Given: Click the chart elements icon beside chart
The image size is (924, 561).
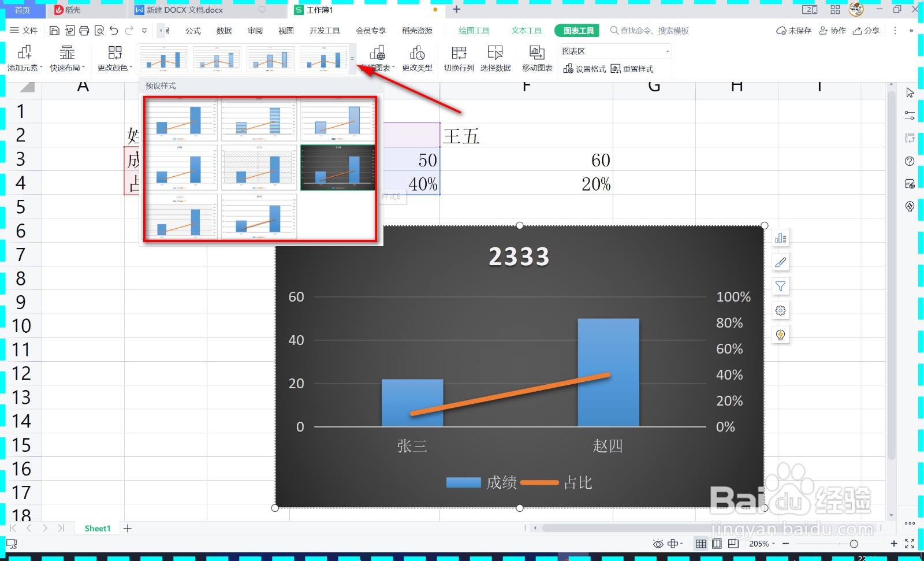Looking at the screenshot, I should (x=780, y=238).
